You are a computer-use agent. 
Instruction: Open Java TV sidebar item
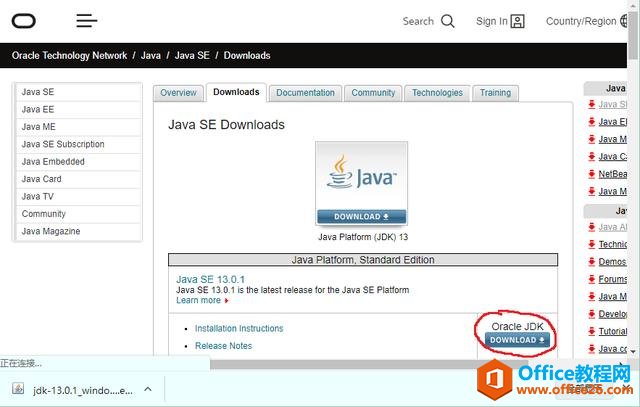coord(78,197)
